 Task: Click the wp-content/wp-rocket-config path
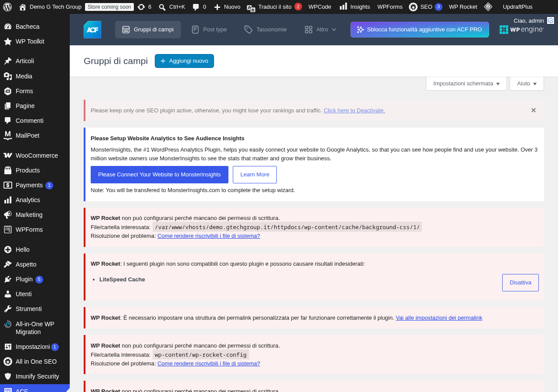coord(201,355)
